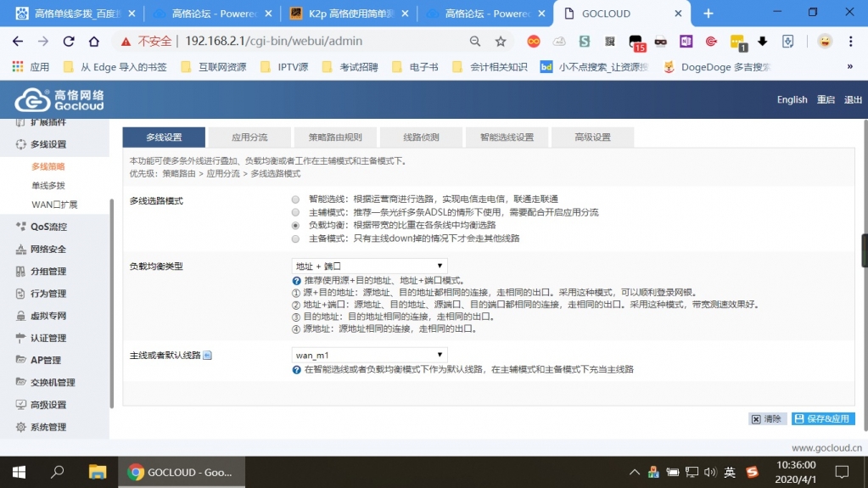Open the Windows Start menu
The image size is (868, 488).
click(x=19, y=472)
